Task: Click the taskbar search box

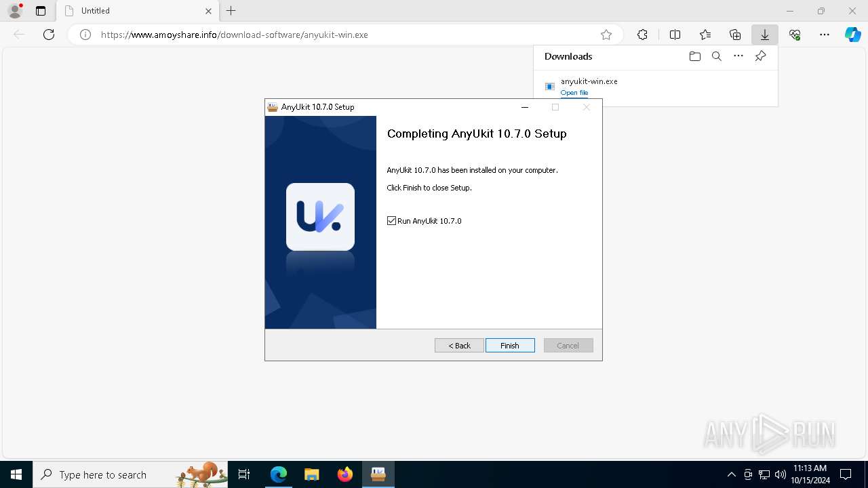Action: [x=130, y=474]
